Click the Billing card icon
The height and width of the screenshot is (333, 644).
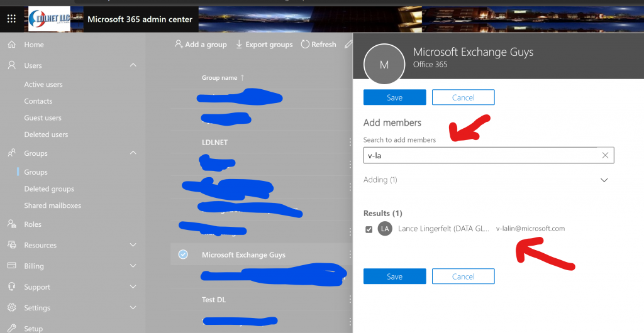coord(12,266)
